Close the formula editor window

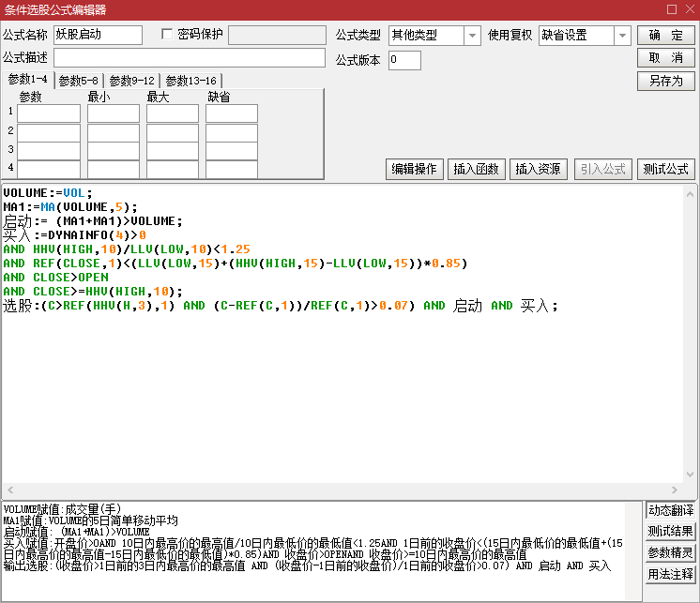(x=690, y=9)
